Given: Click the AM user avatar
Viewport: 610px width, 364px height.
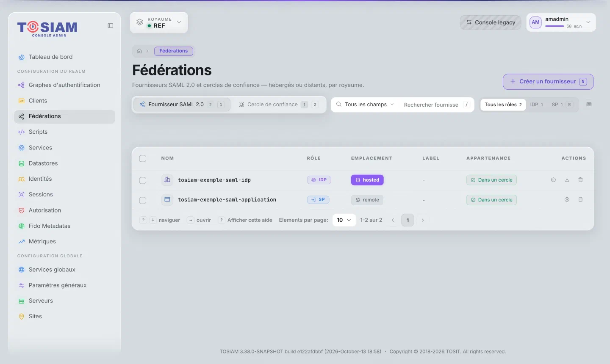Looking at the screenshot, I should coord(535,22).
